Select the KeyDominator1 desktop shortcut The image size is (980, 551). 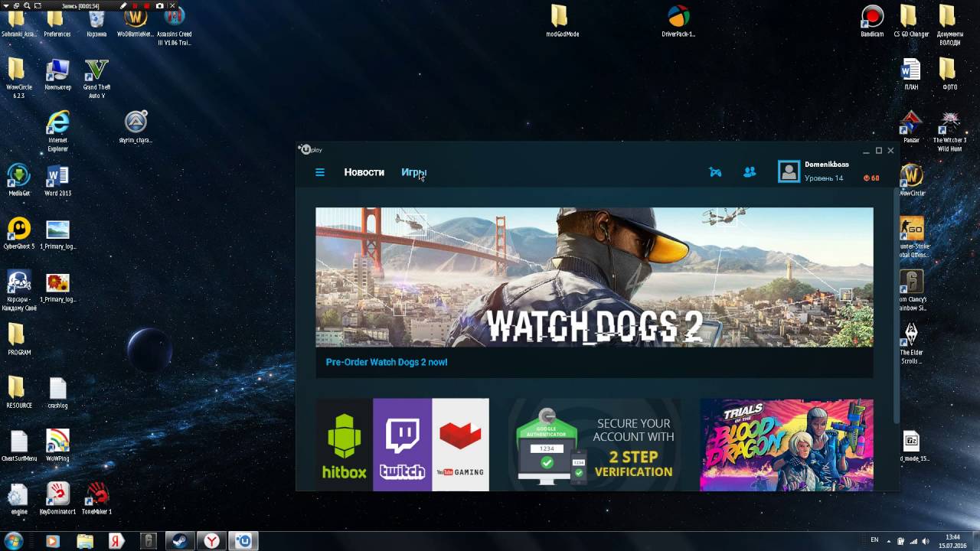(58, 498)
